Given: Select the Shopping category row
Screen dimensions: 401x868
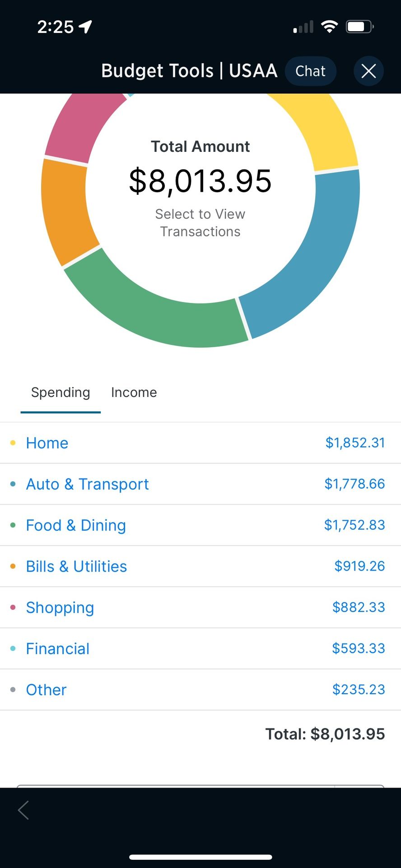Looking at the screenshot, I should [x=200, y=608].
